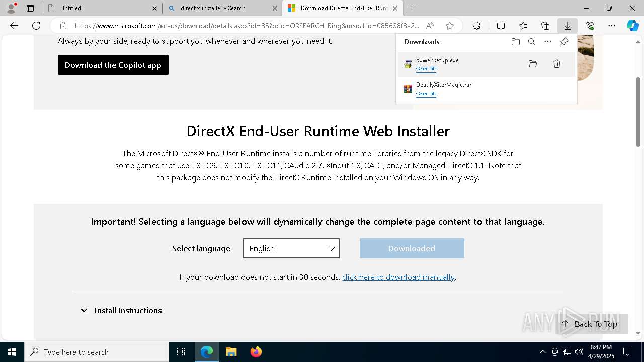
Task: Open Copilot sidebar
Action: pos(632,26)
